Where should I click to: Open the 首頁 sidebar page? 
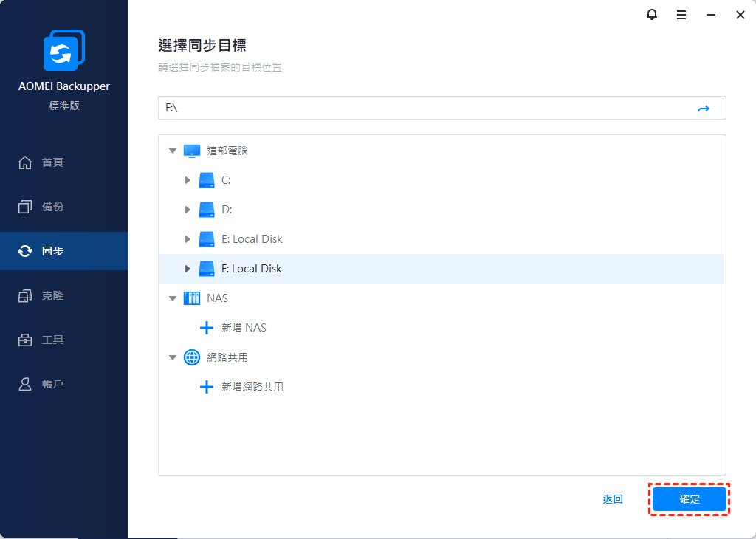click(52, 162)
